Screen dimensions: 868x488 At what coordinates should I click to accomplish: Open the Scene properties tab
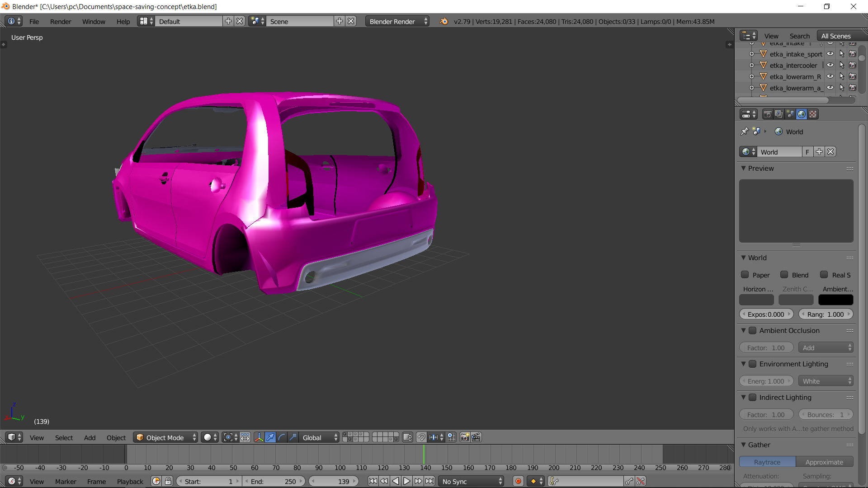tap(790, 114)
